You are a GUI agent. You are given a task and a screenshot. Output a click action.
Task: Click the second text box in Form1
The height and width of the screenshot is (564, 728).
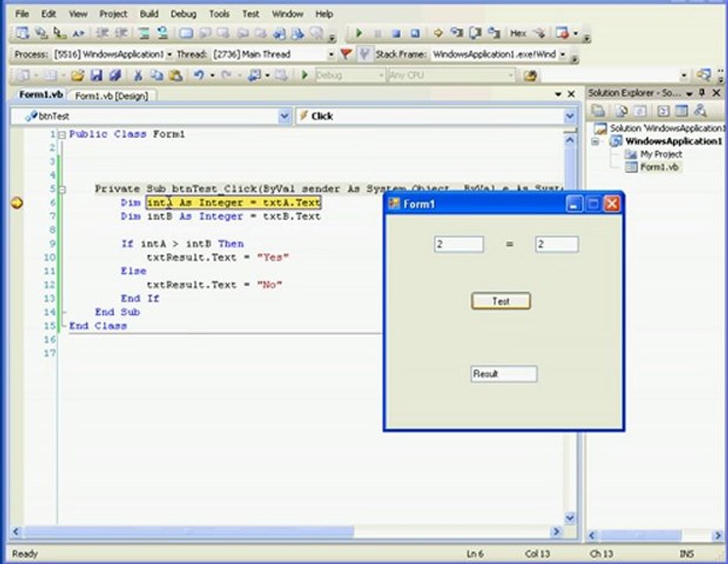pyautogui.click(x=557, y=244)
